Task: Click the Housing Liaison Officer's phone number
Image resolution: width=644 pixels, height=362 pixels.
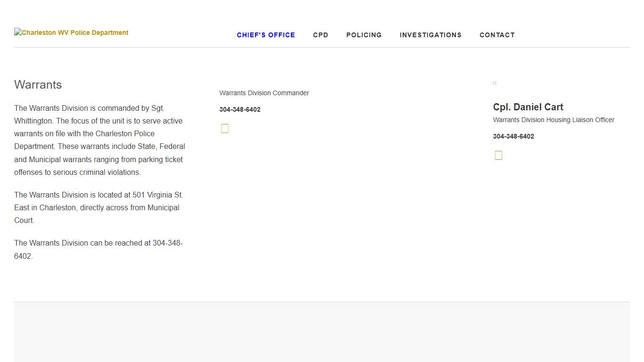Action: coord(513,136)
